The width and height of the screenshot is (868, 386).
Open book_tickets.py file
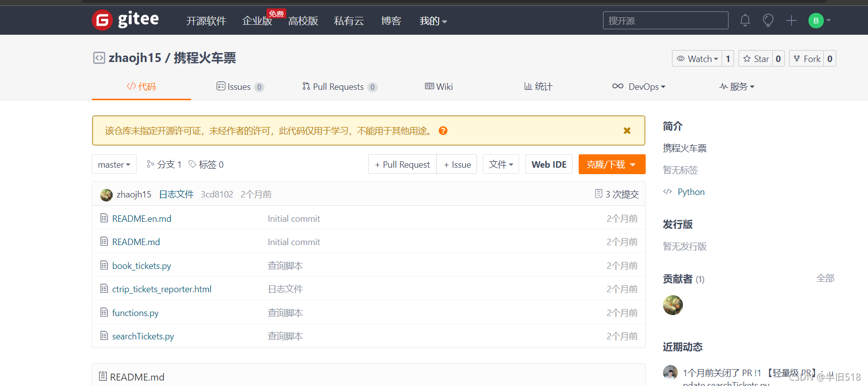click(x=141, y=265)
